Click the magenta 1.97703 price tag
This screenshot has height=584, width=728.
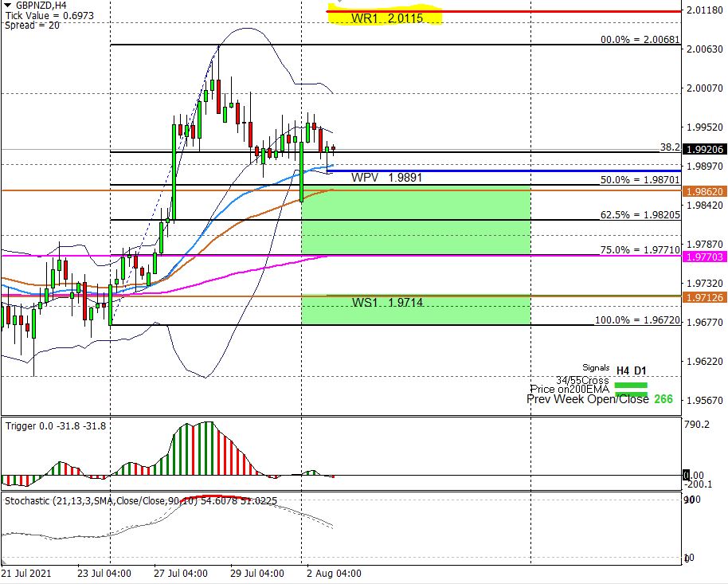click(704, 257)
